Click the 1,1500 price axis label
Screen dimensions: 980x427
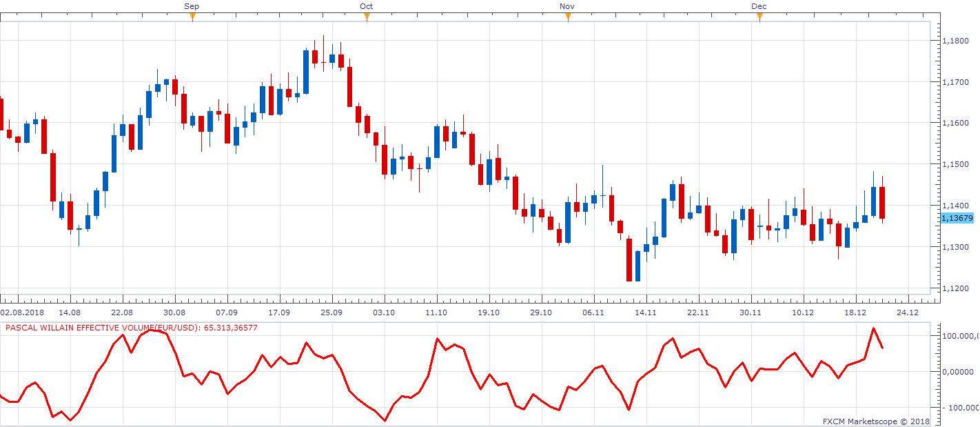(955, 164)
